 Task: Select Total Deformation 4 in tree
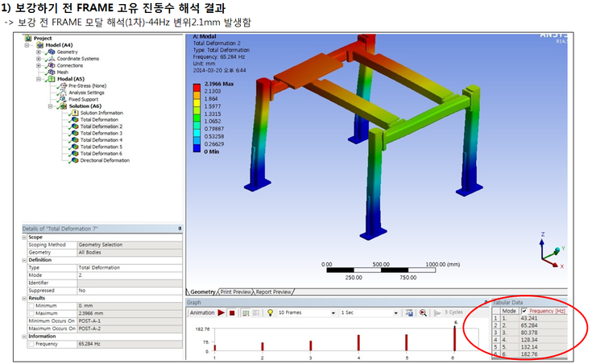click(101, 140)
